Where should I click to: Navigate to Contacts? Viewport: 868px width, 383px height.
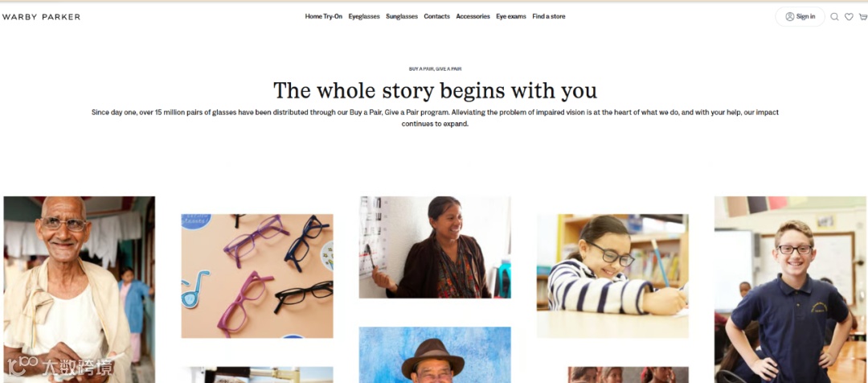(436, 17)
